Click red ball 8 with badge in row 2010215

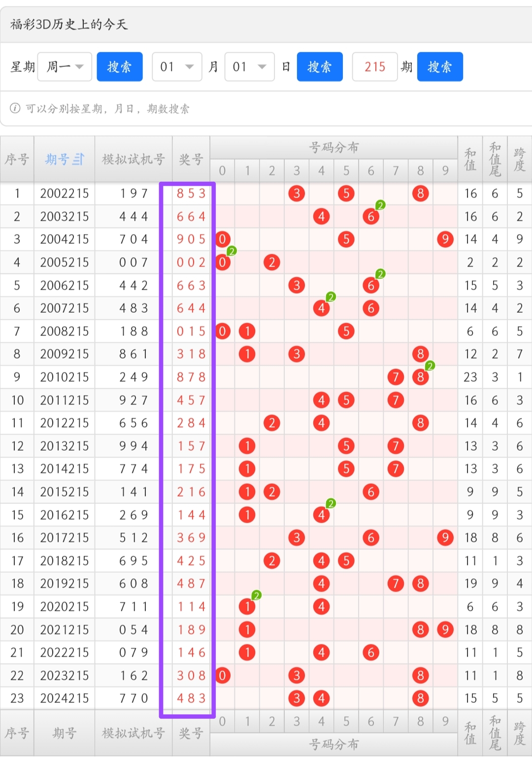coord(420,377)
